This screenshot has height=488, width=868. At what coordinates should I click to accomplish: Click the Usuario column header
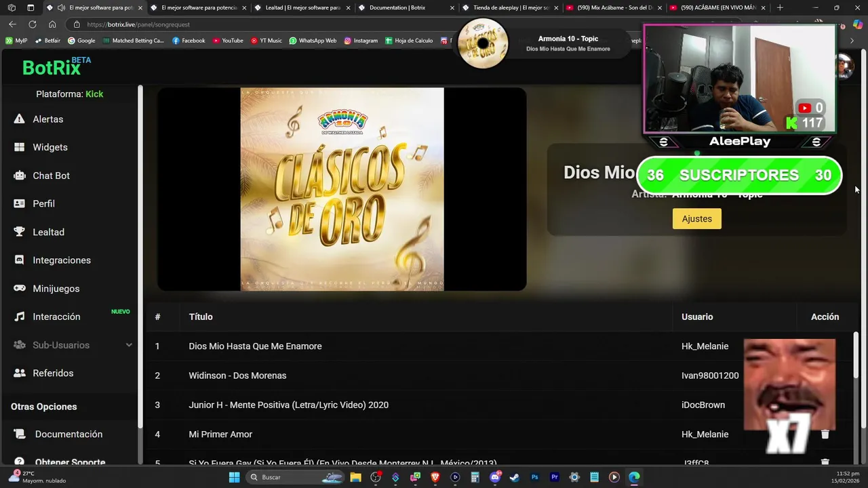coord(697,317)
